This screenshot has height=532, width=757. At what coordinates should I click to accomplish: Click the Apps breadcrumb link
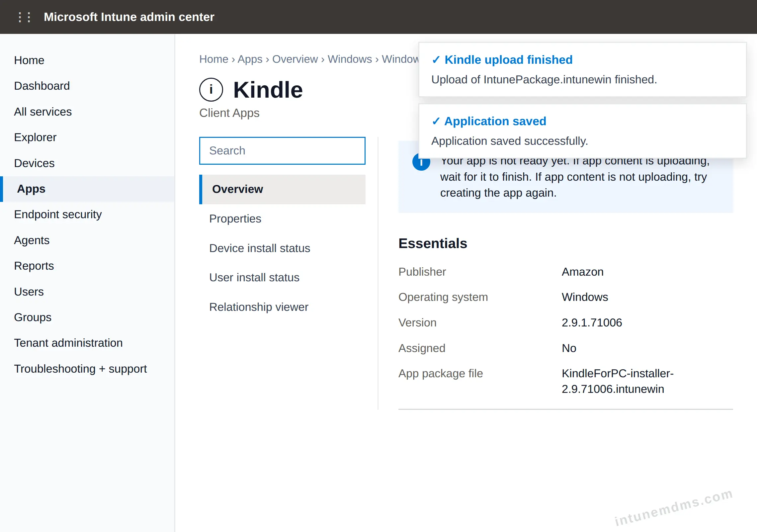(250, 59)
